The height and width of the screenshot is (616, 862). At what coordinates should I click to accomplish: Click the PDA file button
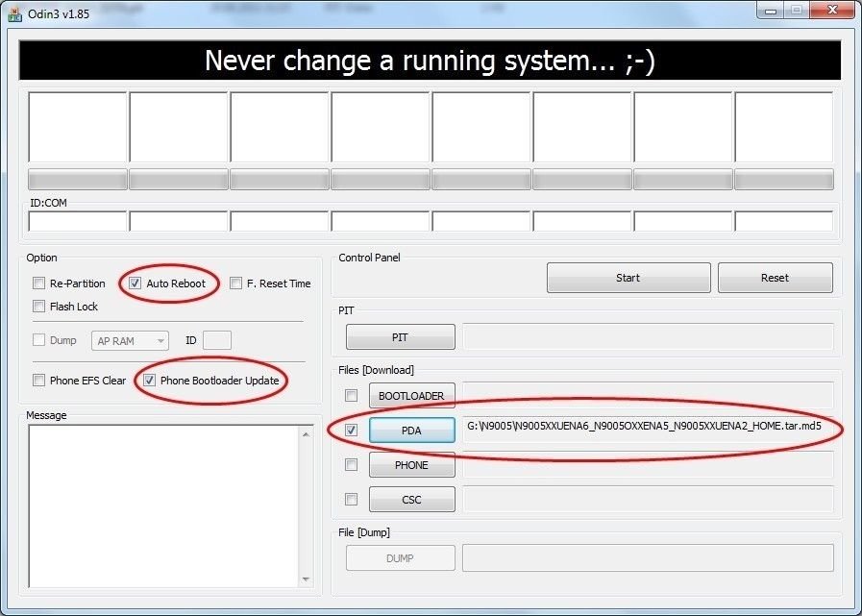[x=411, y=431]
